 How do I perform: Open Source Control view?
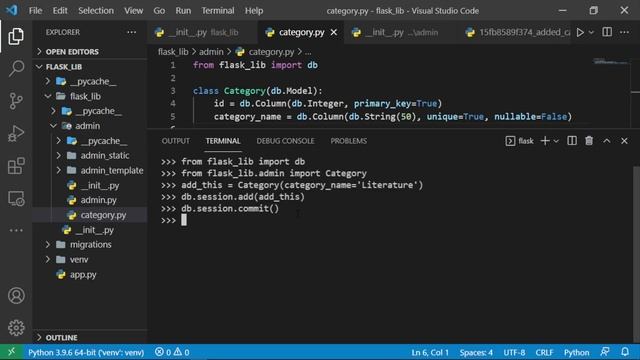16,101
